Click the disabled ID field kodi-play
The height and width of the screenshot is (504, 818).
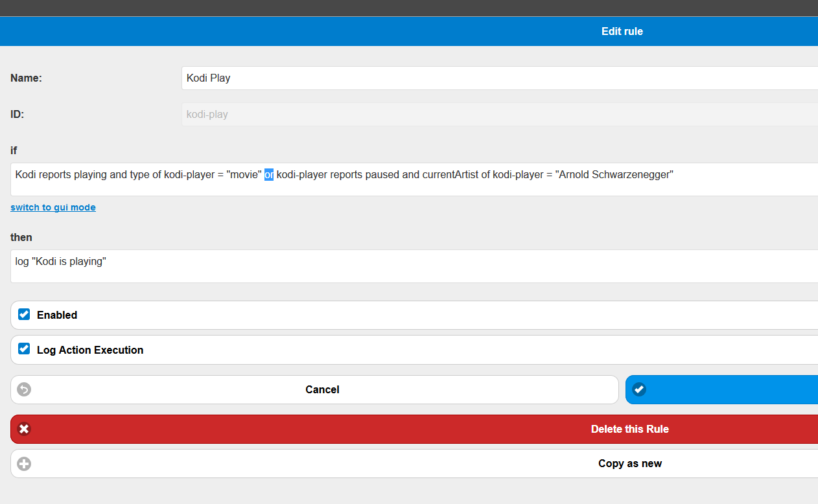point(500,115)
